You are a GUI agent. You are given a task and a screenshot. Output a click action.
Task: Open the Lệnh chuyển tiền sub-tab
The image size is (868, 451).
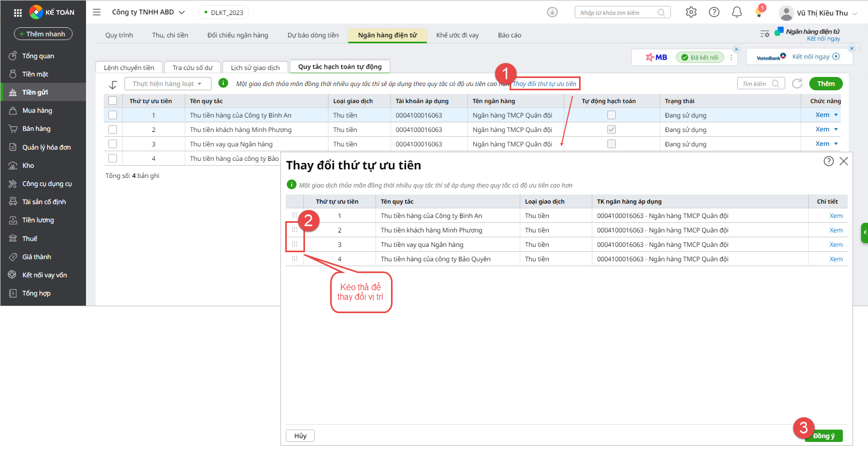(129, 67)
